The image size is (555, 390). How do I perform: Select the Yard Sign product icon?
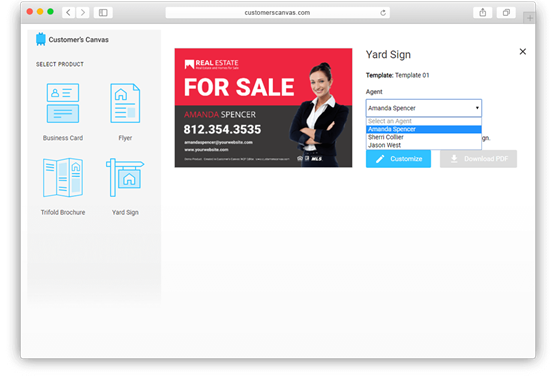[125, 177]
